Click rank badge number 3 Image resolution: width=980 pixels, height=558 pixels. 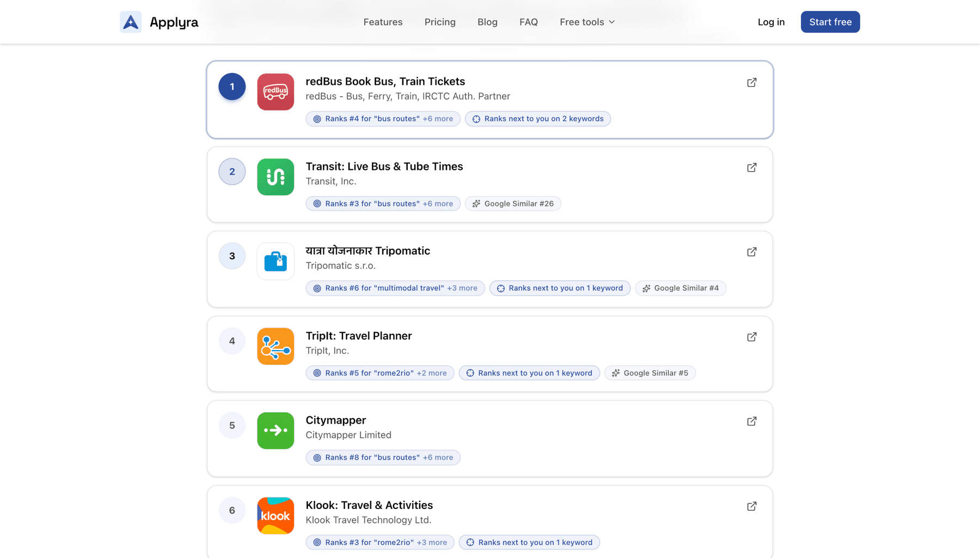coord(232,256)
